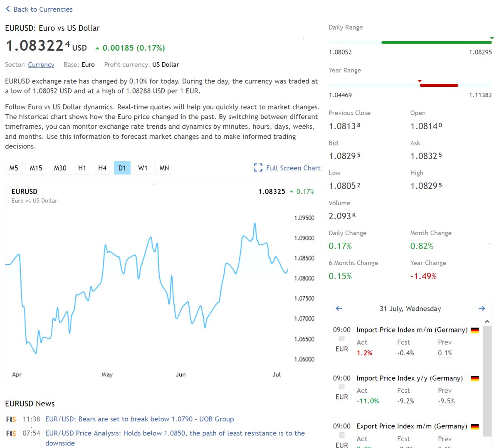Click FXS source icon on 11:38 news
The height and width of the screenshot is (448, 499).
(x=11, y=419)
